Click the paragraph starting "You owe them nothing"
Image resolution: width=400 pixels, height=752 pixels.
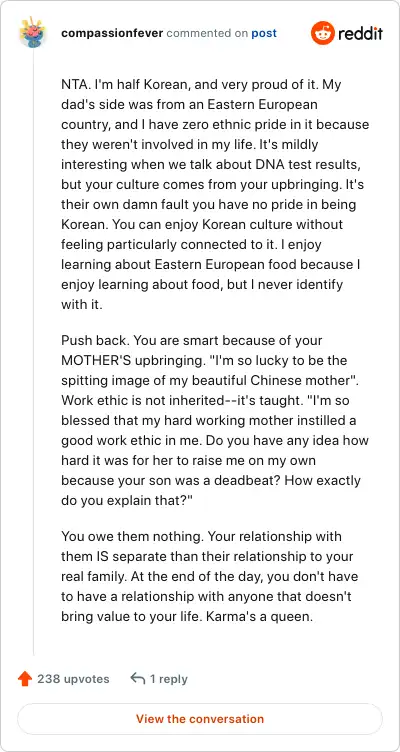210,576
